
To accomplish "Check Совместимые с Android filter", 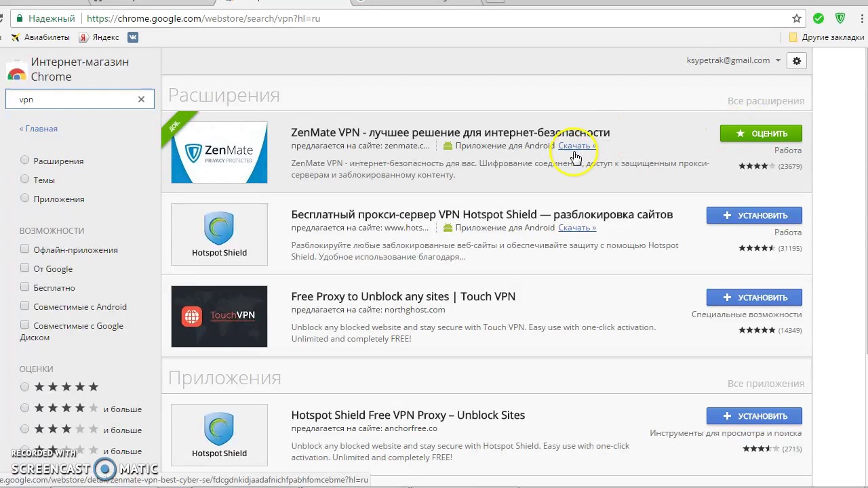I will coord(25,306).
